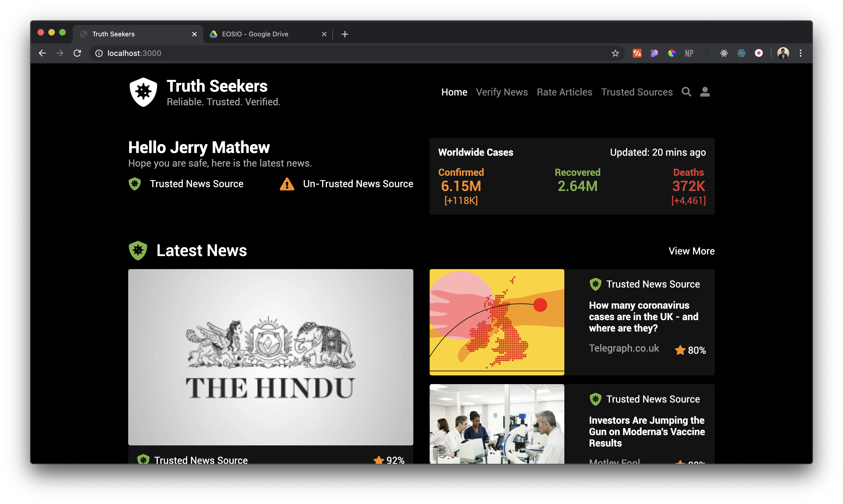
Task: Open the user account icon in header
Action: pos(705,92)
